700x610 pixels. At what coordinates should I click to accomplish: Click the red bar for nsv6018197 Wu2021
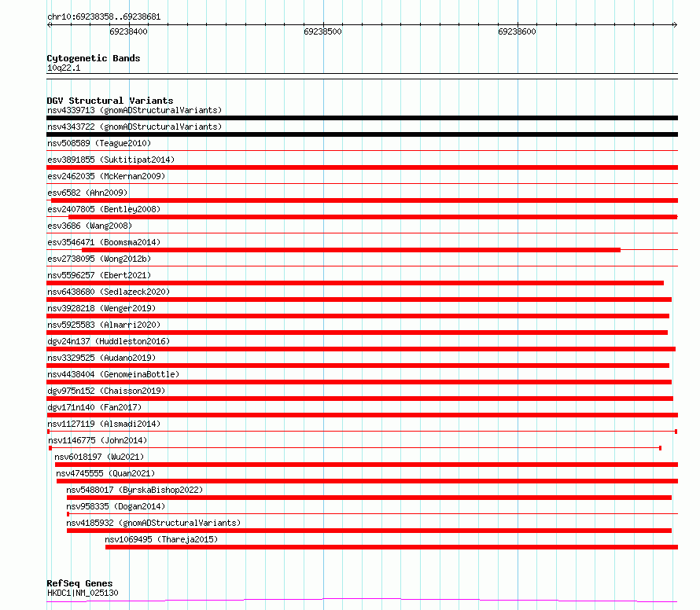pos(366,465)
